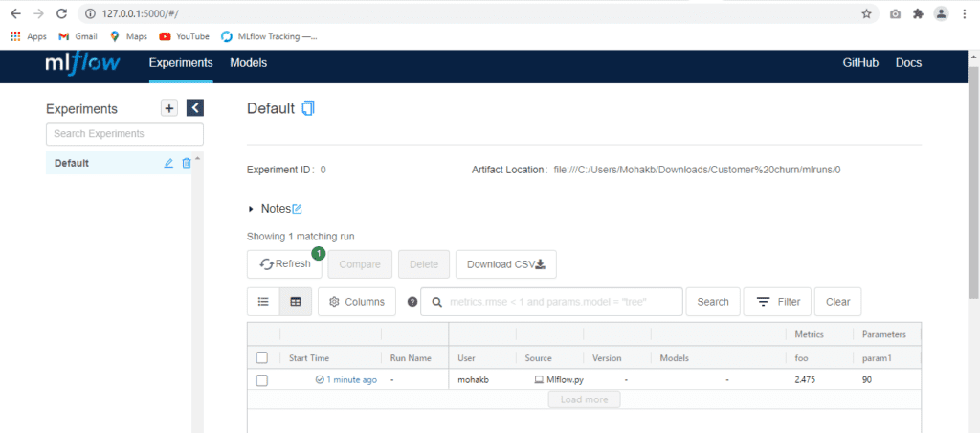The height and width of the screenshot is (433, 980).
Task: Open the extensions puzzle icon
Action: click(918, 13)
